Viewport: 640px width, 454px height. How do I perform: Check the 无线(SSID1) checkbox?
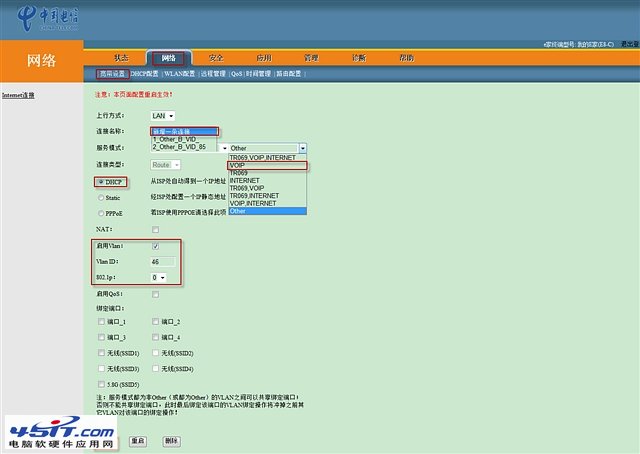coord(101,353)
